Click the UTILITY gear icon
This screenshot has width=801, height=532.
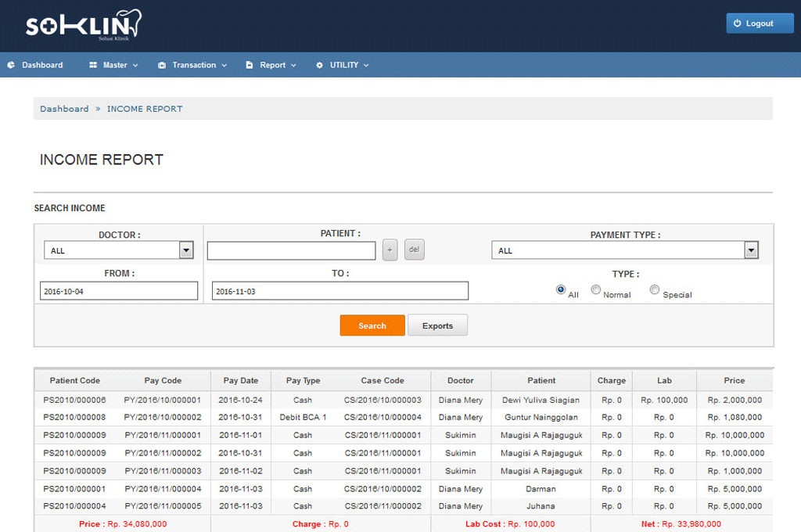tap(319, 65)
